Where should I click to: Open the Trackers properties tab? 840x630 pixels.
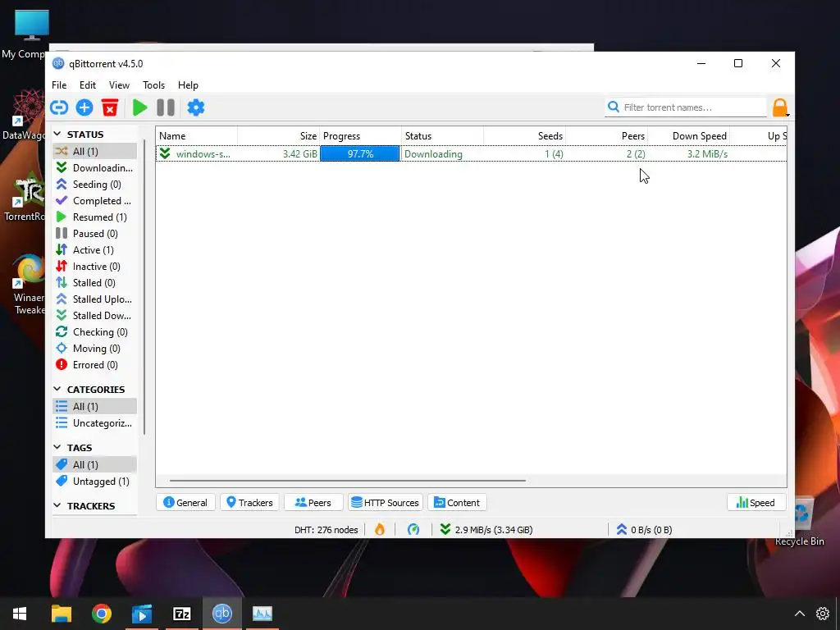[249, 503]
